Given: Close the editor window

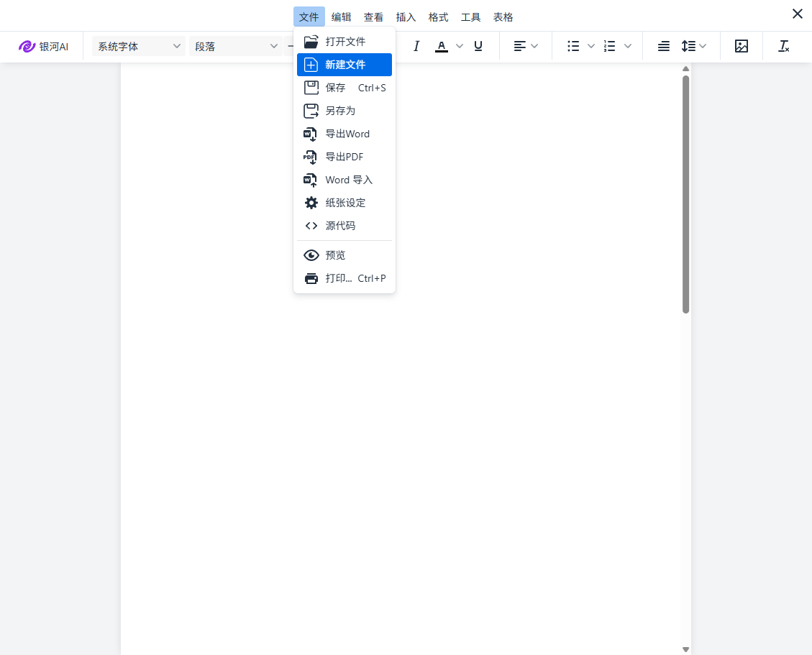Looking at the screenshot, I should click(x=798, y=14).
